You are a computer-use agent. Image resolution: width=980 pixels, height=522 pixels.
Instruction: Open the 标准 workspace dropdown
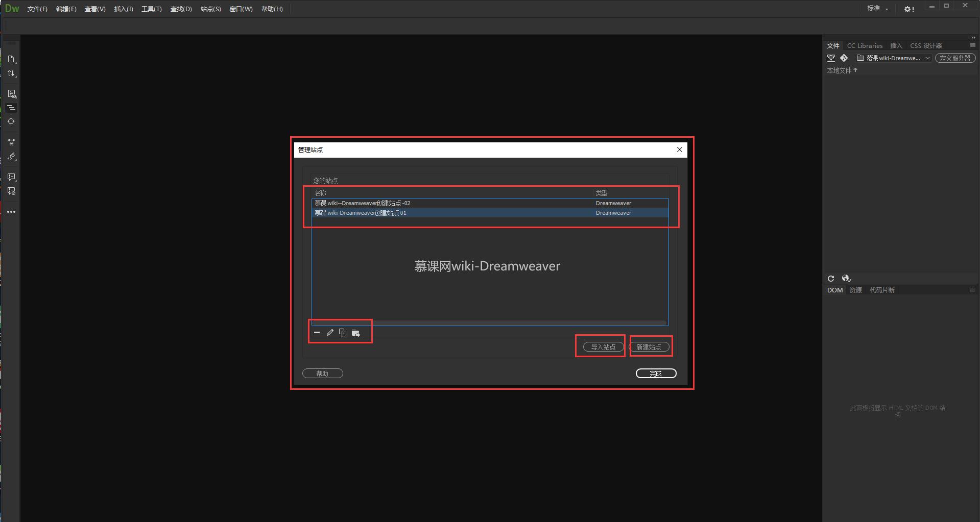click(878, 9)
